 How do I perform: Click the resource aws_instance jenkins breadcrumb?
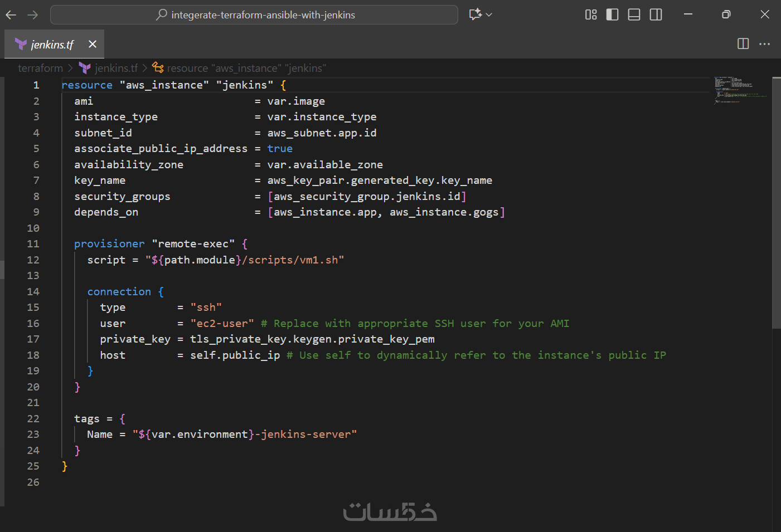pos(246,68)
